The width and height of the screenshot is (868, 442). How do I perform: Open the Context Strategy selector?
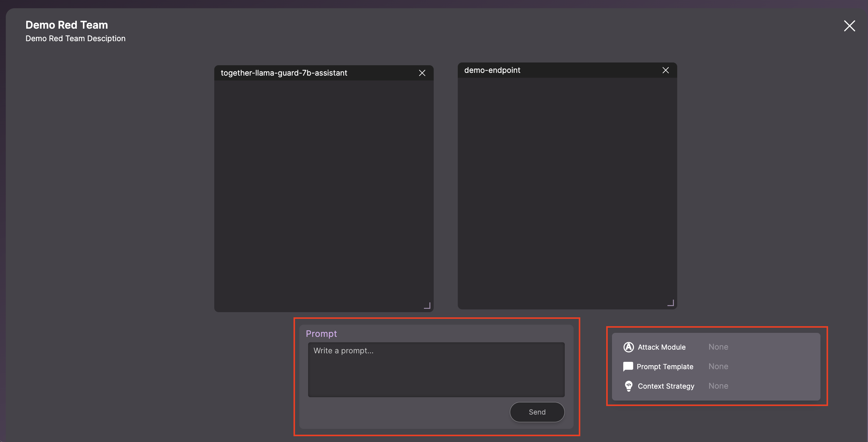[x=716, y=386]
